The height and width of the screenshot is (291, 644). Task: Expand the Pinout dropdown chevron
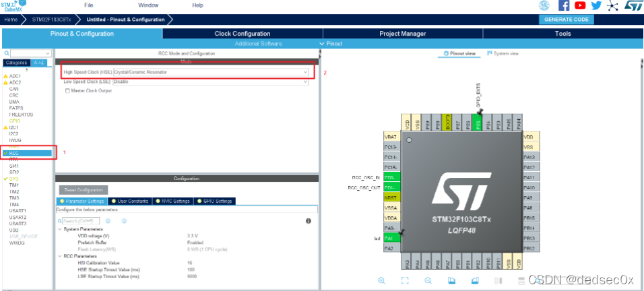click(x=321, y=44)
